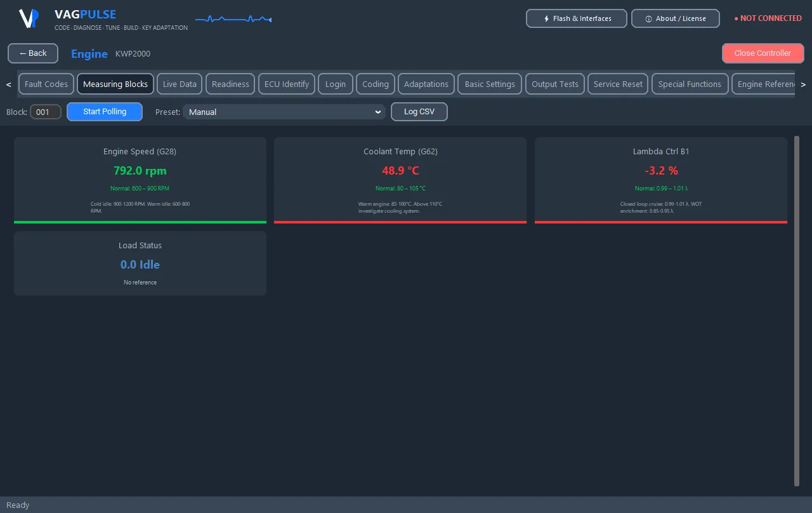Open About / License dialog
Viewport: 812px width, 513px height.
[676, 18]
